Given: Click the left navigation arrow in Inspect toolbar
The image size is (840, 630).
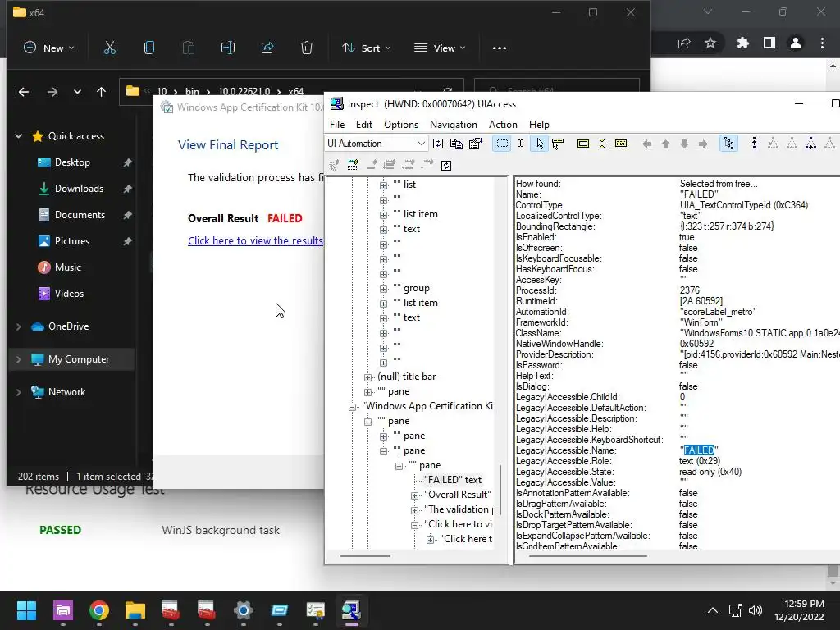Looking at the screenshot, I should coord(647,144).
